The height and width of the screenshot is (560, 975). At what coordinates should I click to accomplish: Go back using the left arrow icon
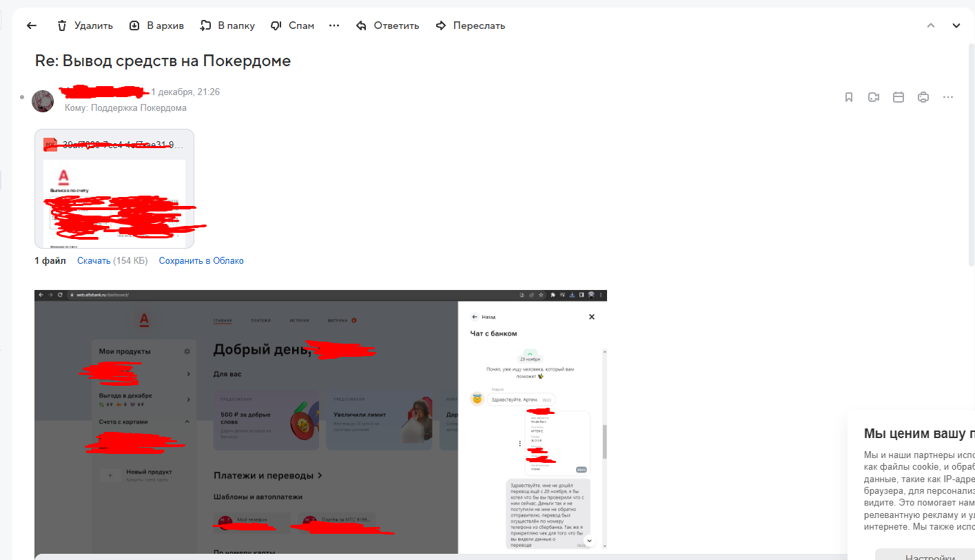31,25
